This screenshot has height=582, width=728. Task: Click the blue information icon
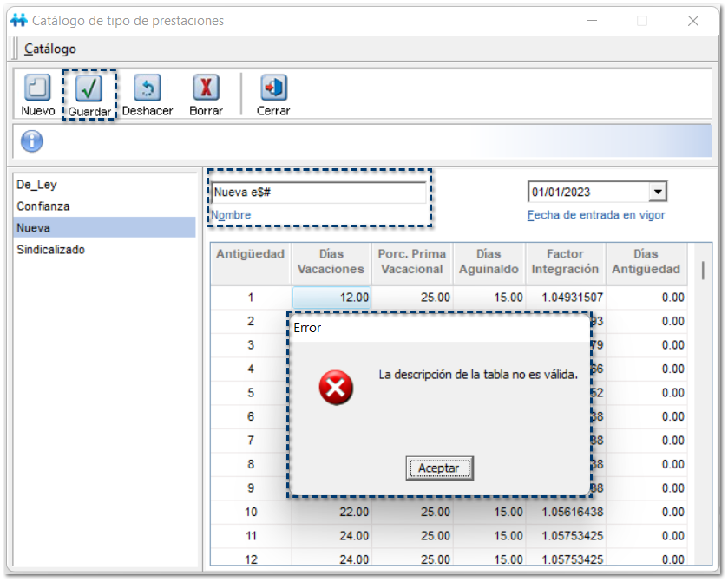click(32, 141)
